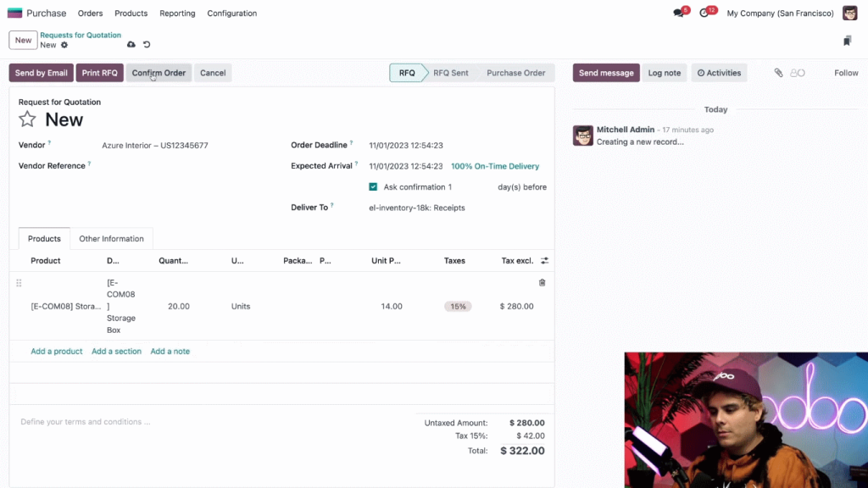Open the Purchase app home icon
The height and width of the screenshot is (488, 868).
click(14, 13)
